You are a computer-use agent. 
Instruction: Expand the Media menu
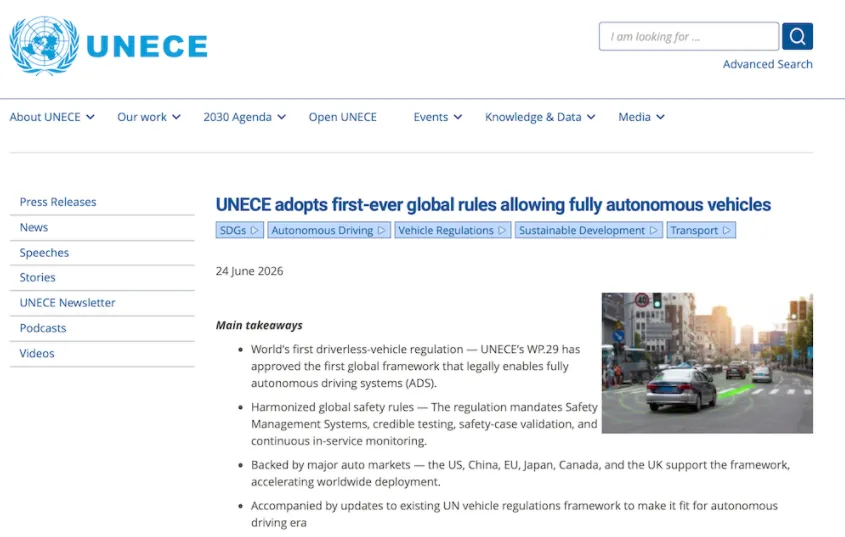[641, 117]
